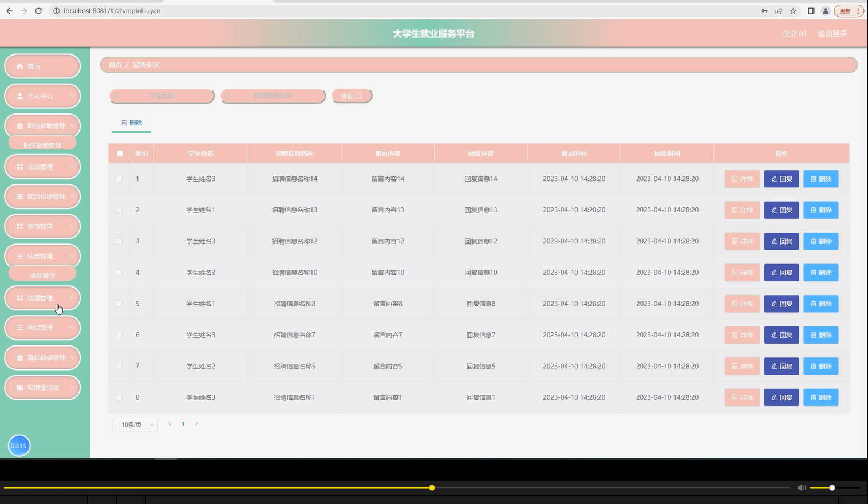The image size is (868, 504).
Task: Toggle the select-all header checkbox
Action: 120,153
